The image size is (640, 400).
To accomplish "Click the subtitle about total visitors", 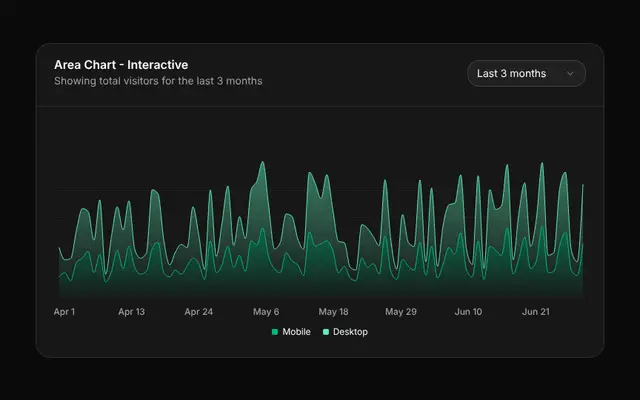I will pos(158,81).
